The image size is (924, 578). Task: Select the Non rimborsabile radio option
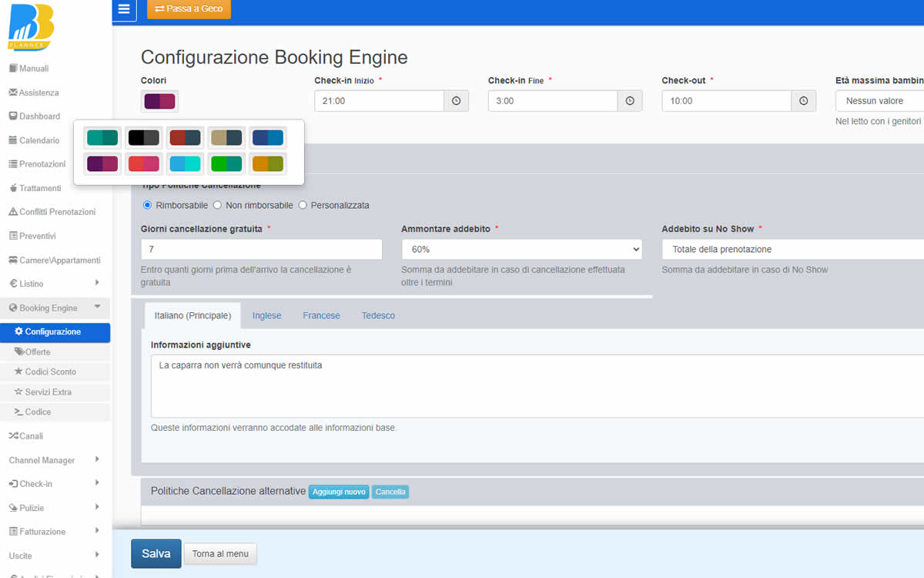(x=218, y=205)
